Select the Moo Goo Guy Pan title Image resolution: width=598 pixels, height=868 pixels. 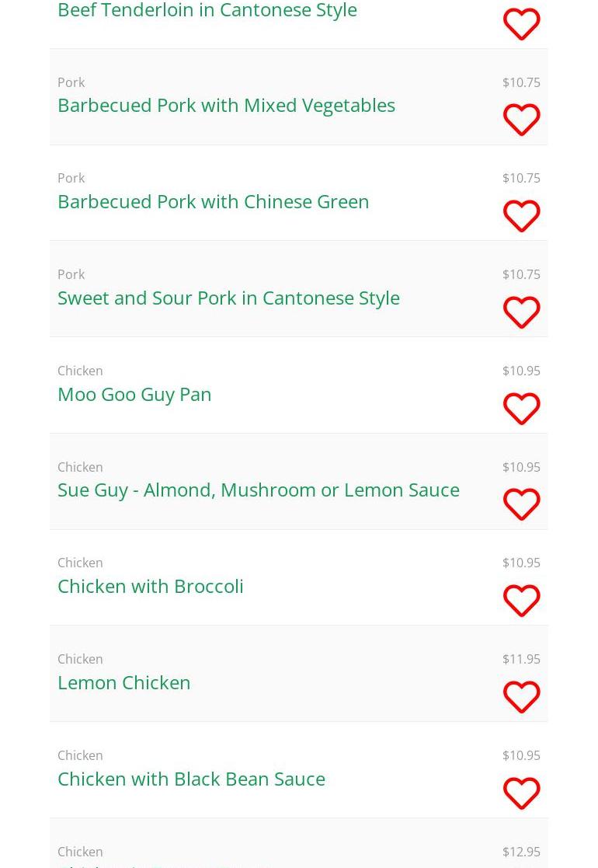[x=134, y=394]
